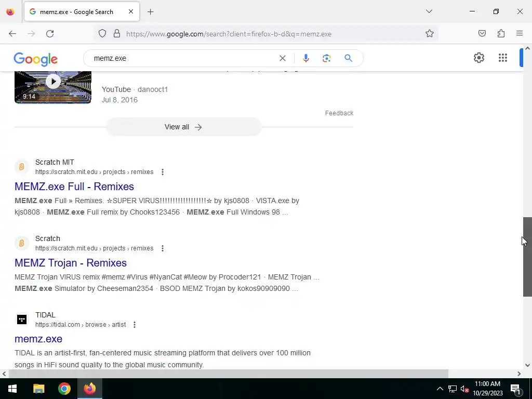Click into the Google search field
Screen dimensions: 532x399
point(183,58)
